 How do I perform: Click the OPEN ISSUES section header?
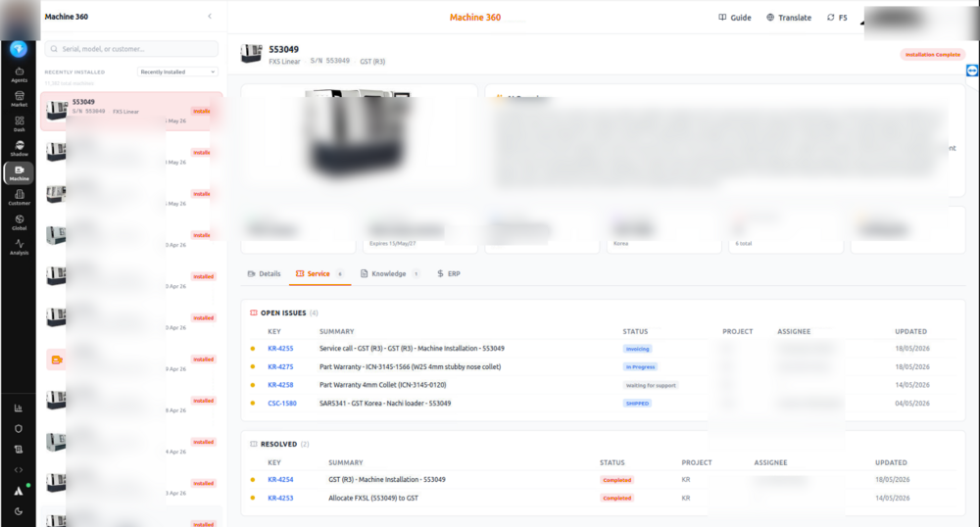[284, 312]
